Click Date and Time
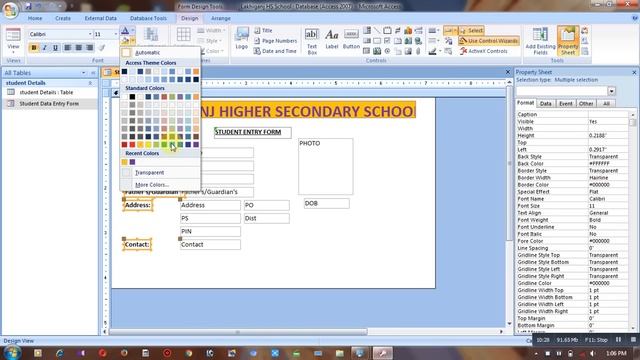 (x=275, y=51)
